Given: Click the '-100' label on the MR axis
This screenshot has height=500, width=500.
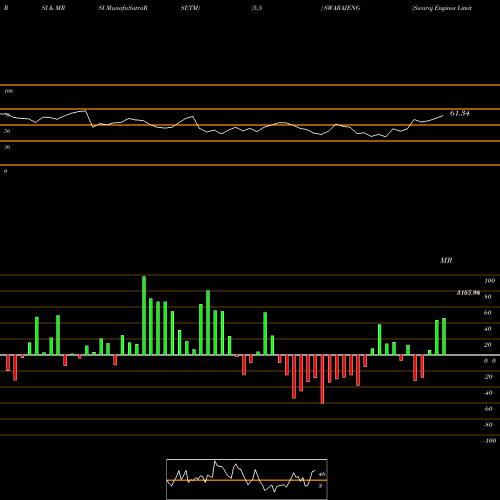Looking at the screenshot, I should 490,441.
